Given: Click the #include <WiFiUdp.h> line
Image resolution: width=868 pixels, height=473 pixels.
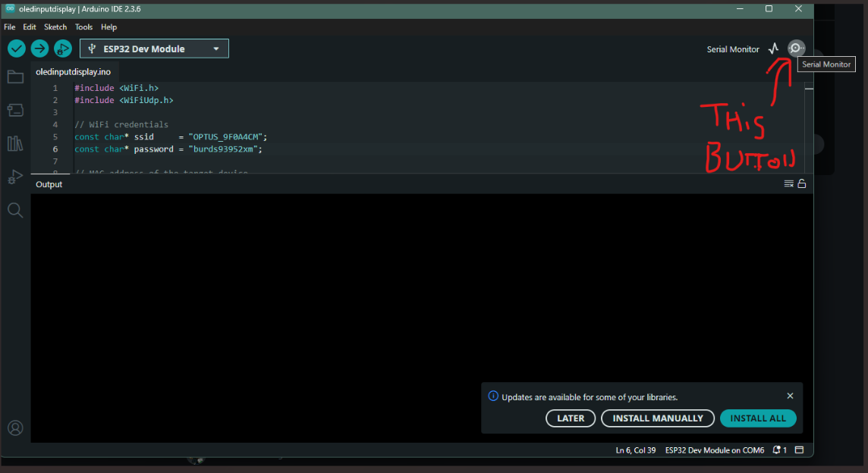Looking at the screenshot, I should [124, 100].
